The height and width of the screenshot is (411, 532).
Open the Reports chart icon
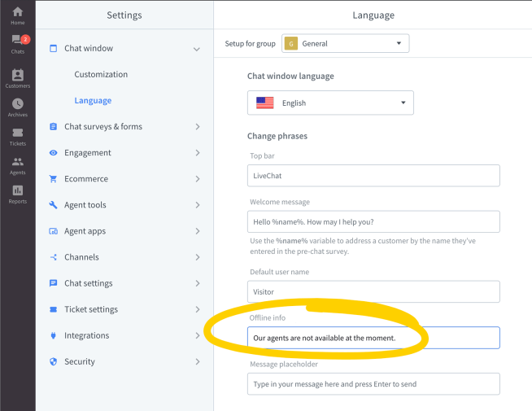[17, 193]
